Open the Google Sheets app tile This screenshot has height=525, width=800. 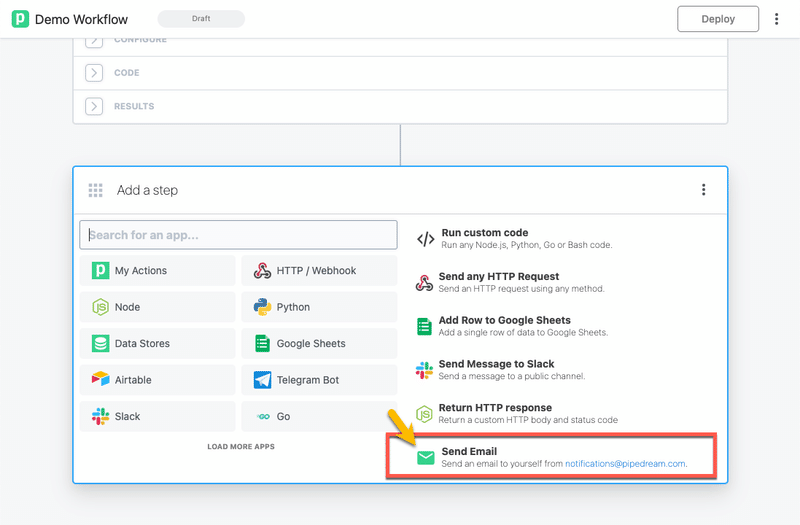click(x=319, y=343)
